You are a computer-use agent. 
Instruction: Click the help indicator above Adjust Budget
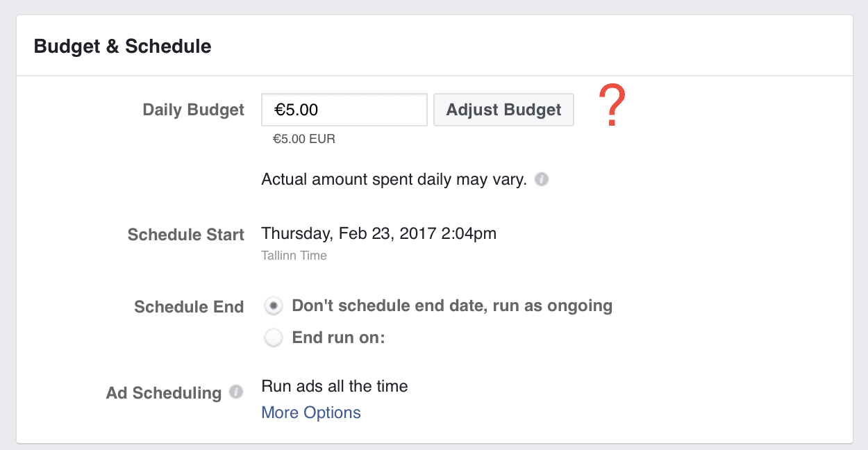(x=611, y=106)
